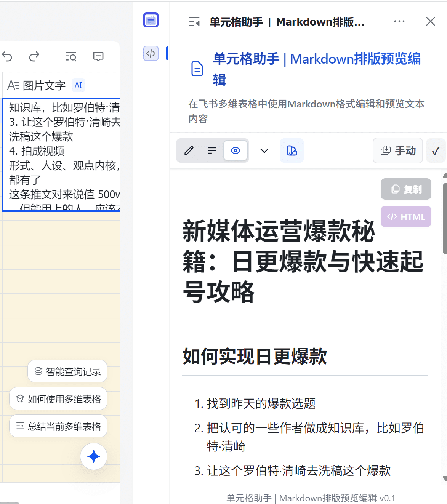The width and height of the screenshot is (447, 504).
Task: Collapse the plugin panel list icon
Action: point(194,22)
